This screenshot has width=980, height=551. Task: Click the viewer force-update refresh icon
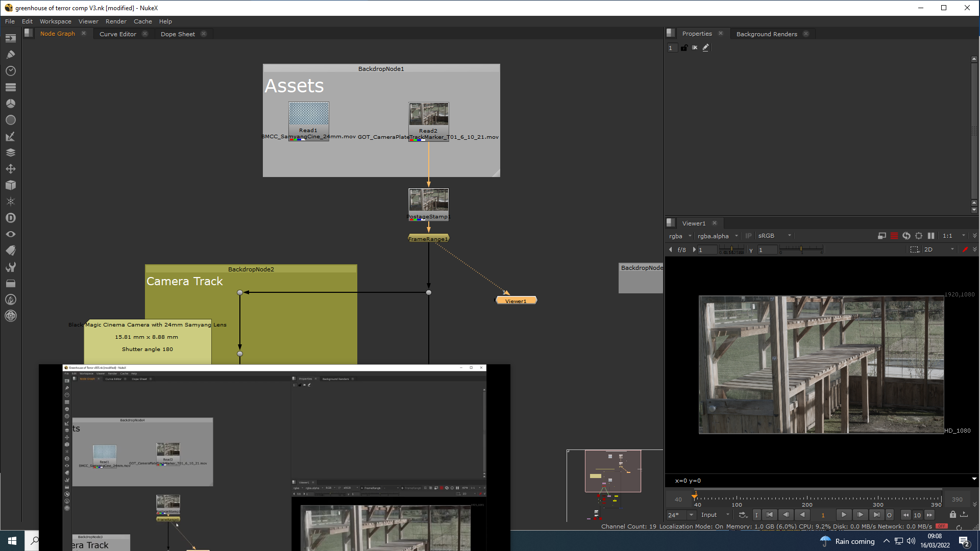tap(906, 236)
